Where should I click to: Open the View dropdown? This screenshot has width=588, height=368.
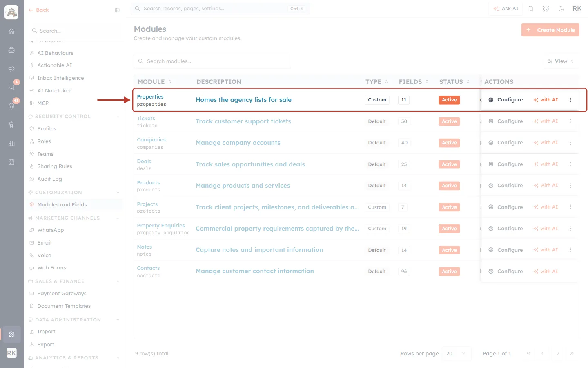[561, 61]
